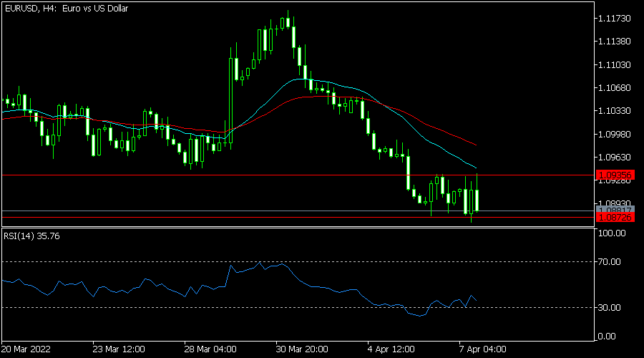Select the 1.08726 red price label
644x358 pixels.
[x=615, y=218]
